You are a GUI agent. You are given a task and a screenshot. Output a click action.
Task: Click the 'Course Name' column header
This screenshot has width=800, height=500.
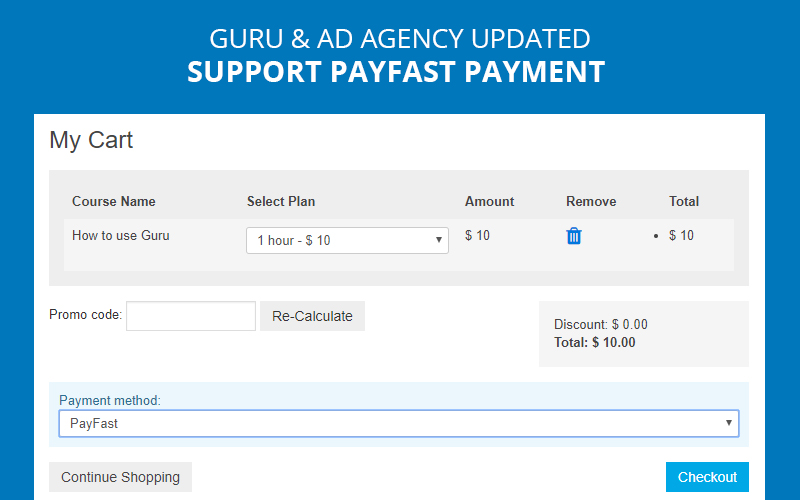[114, 201]
